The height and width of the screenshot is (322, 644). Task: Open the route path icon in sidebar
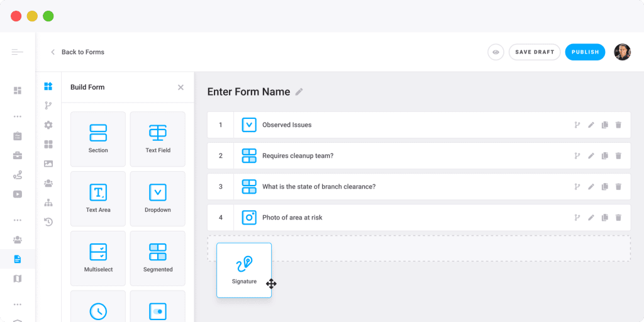[x=17, y=175]
